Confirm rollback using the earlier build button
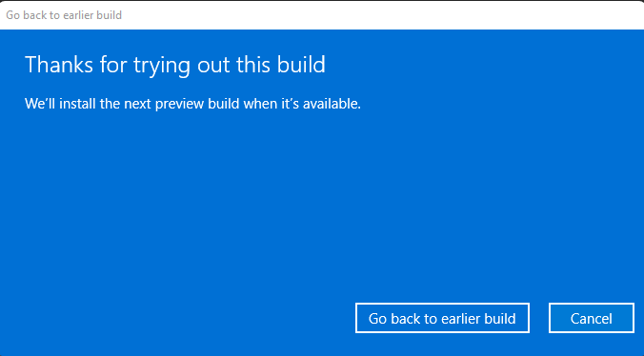This screenshot has height=356, width=644. [x=442, y=318]
